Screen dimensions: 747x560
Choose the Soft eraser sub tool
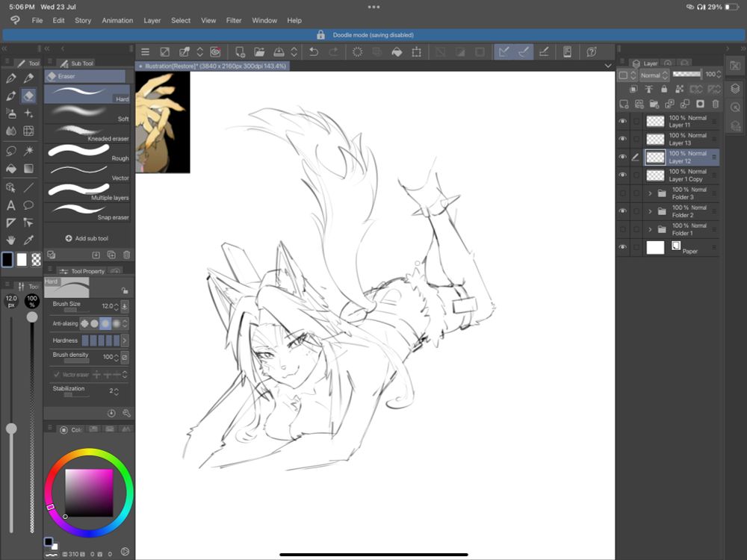tap(87, 113)
